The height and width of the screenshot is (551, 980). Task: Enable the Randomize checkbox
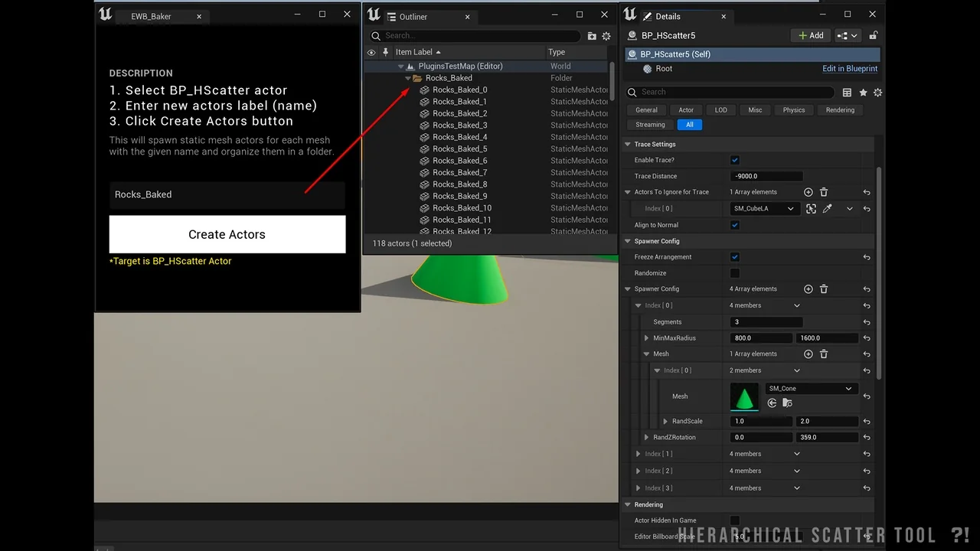tap(734, 272)
